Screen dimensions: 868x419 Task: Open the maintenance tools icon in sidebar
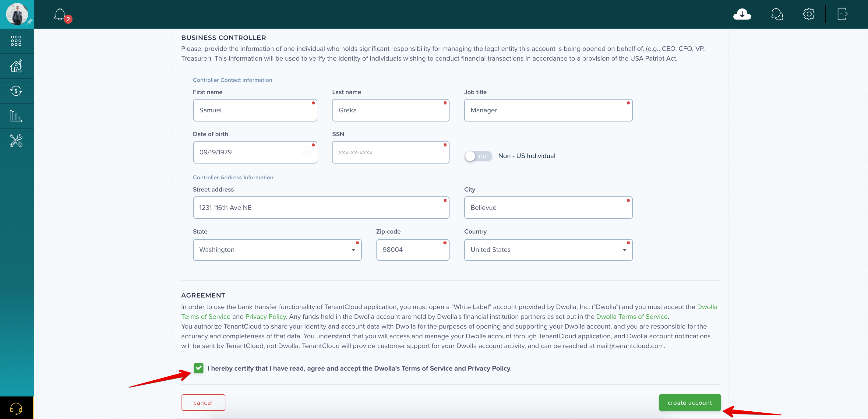pos(16,141)
